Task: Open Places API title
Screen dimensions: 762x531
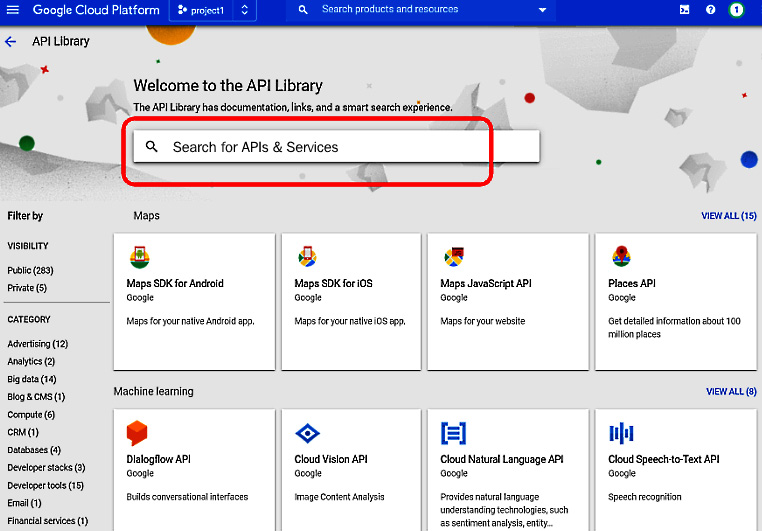Action: click(x=632, y=283)
